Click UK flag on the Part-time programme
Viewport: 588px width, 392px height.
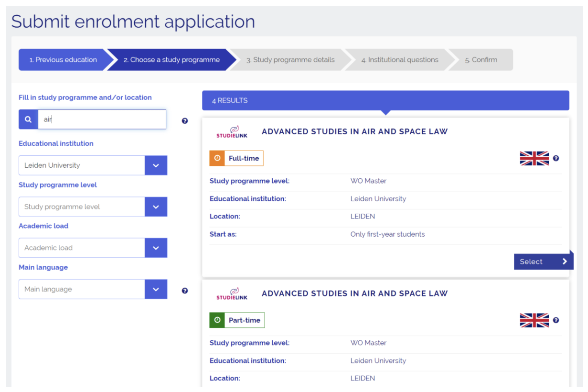534,320
